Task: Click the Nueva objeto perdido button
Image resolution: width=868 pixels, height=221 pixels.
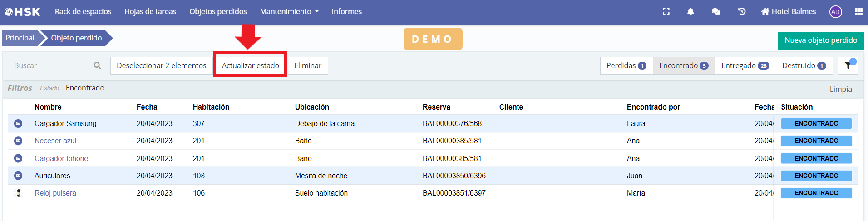Action: (820, 40)
